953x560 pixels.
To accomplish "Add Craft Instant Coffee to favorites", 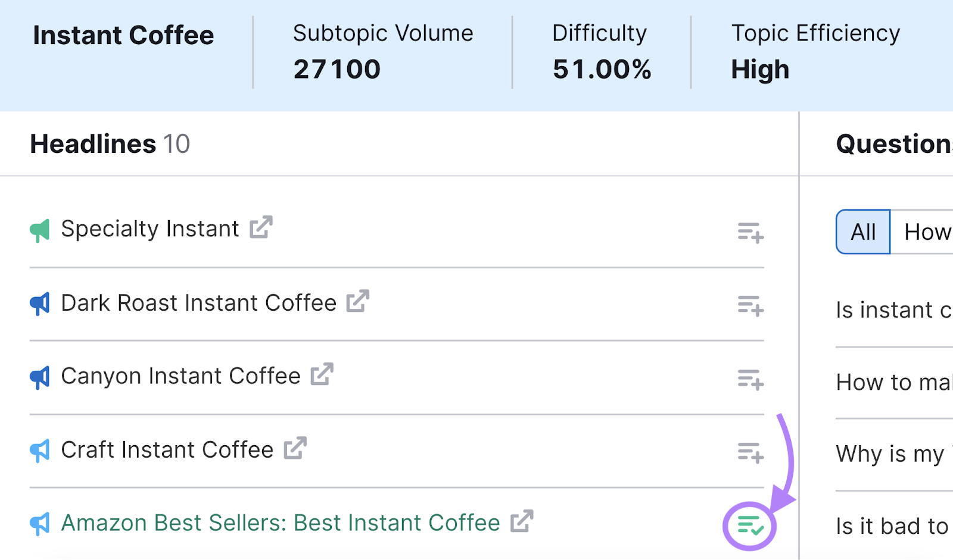I will click(750, 453).
